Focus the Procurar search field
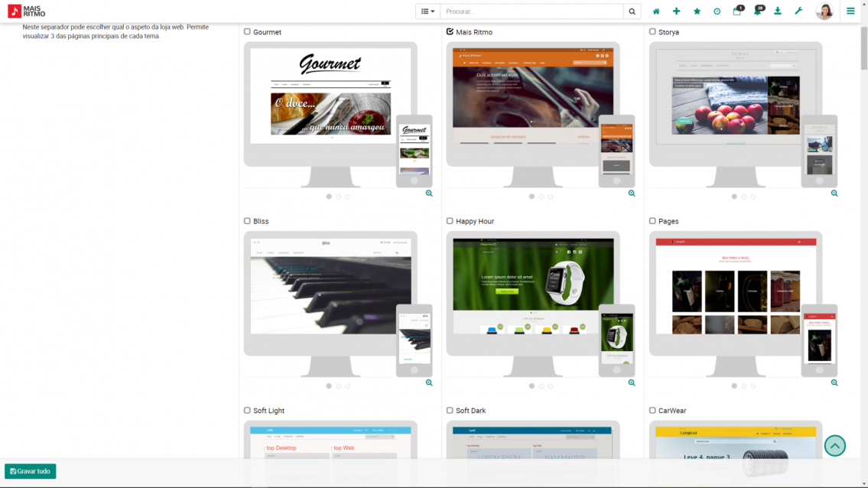Screen dimensions: 868x488 click(x=532, y=11)
